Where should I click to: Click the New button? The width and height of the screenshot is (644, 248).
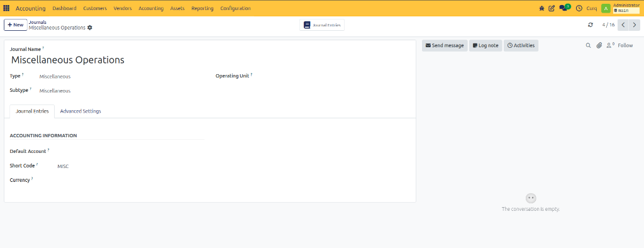16,25
